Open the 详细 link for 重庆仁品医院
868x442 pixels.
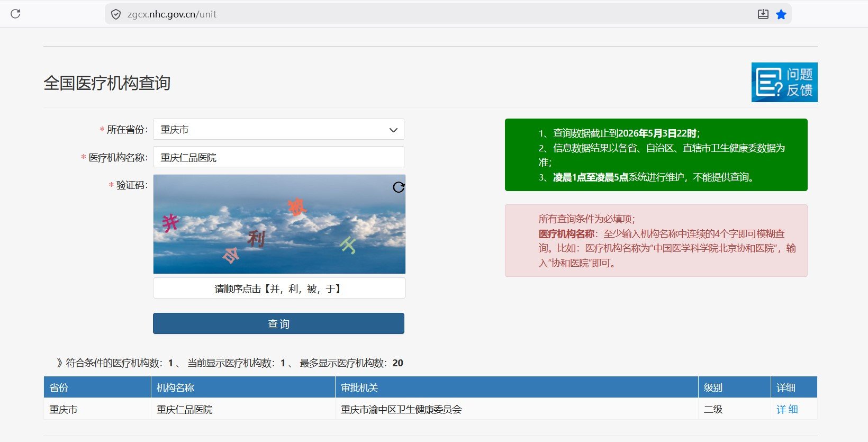[x=787, y=409]
